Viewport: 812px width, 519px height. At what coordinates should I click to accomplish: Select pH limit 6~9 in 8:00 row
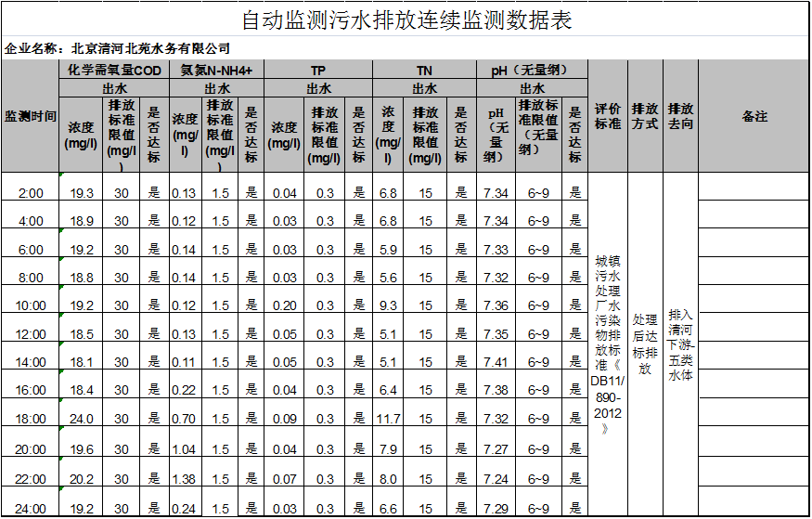[x=538, y=271]
